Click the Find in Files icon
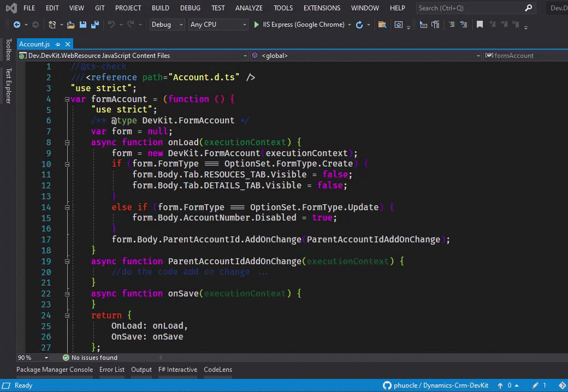Viewport: 568px width, 392px height. pyautogui.click(x=382, y=25)
